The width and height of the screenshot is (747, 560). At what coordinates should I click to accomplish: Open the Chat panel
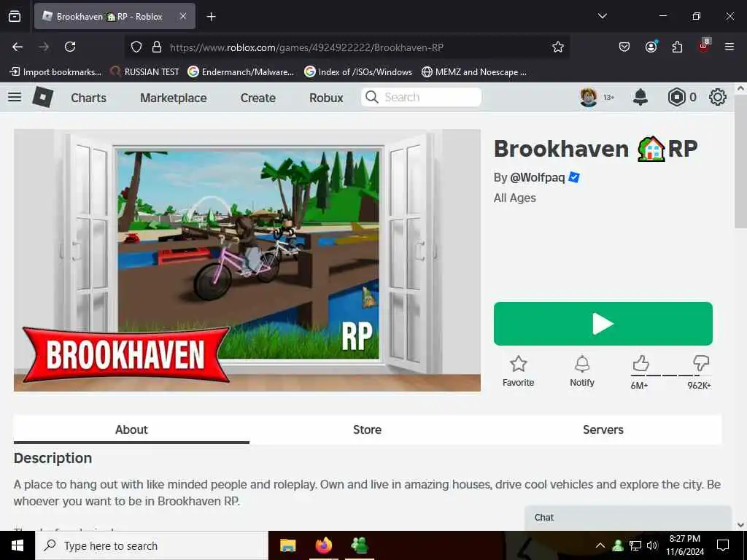[x=628, y=518]
